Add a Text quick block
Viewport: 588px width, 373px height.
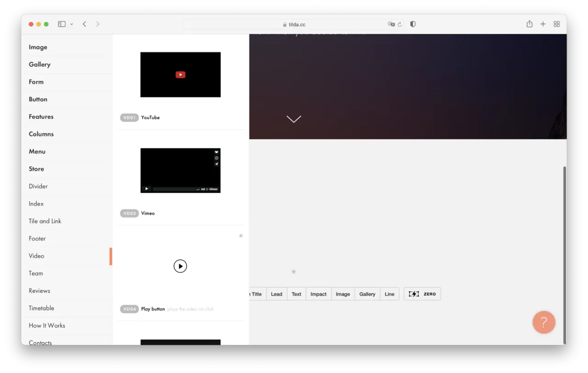coord(297,295)
